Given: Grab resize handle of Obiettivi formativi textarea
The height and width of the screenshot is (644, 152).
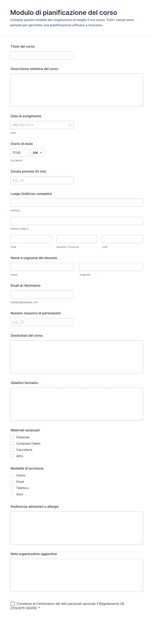Looking at the screenshot, I should tap(141, 419).
